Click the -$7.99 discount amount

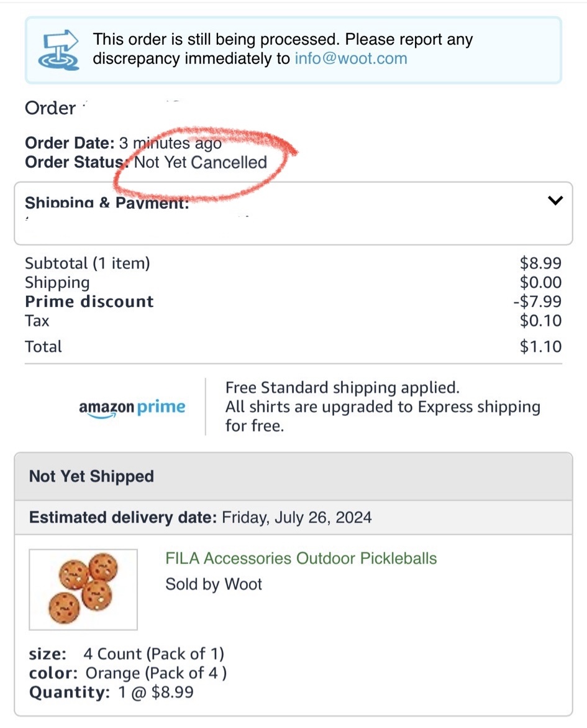[x=537, y=302]
